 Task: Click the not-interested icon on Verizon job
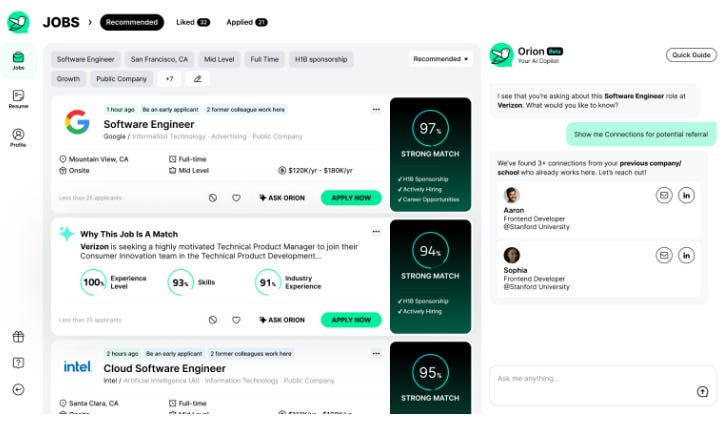tap(213, 320)
